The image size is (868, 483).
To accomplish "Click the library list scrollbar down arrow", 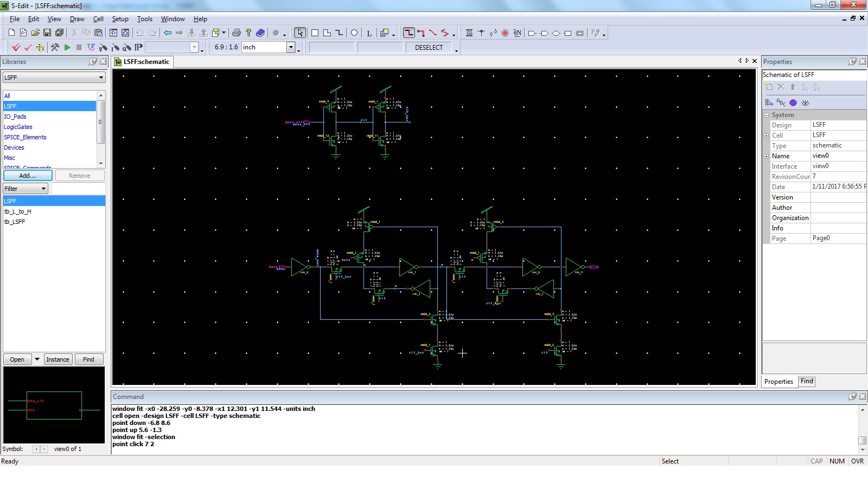I will point(100,163).
